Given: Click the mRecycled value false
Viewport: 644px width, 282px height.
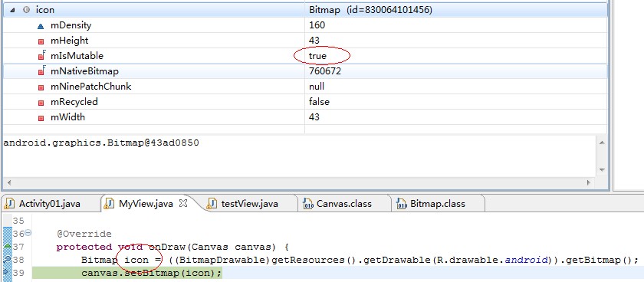Looking at the screenshot, I should [319, 101].
